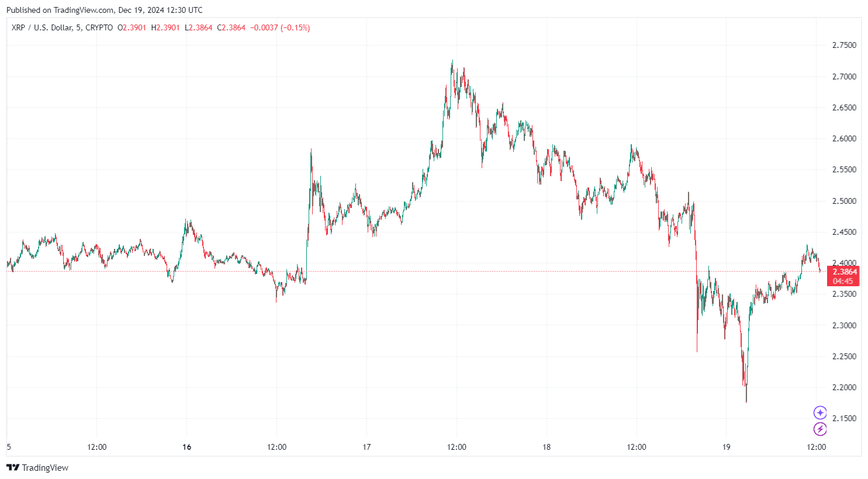The width and height of the screenshot is (868, 479).
Task: Click the 2.7000 price axis label
Action: [844, 77]
